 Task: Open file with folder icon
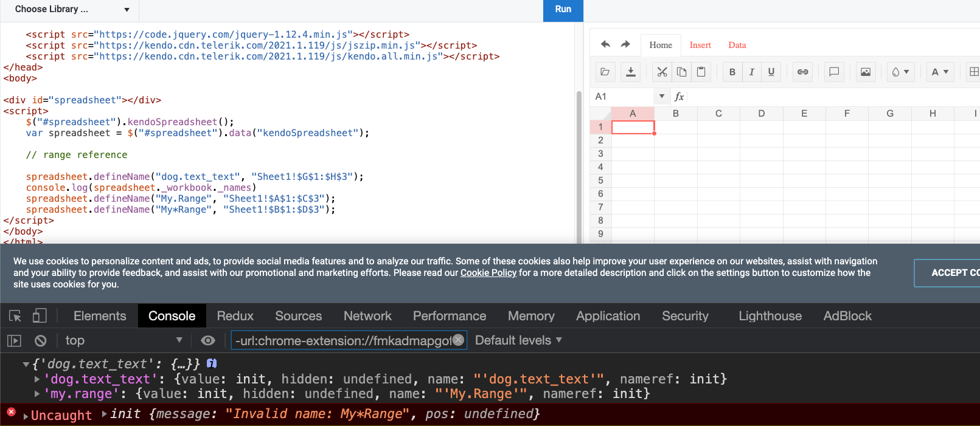(x=605, y=72)
